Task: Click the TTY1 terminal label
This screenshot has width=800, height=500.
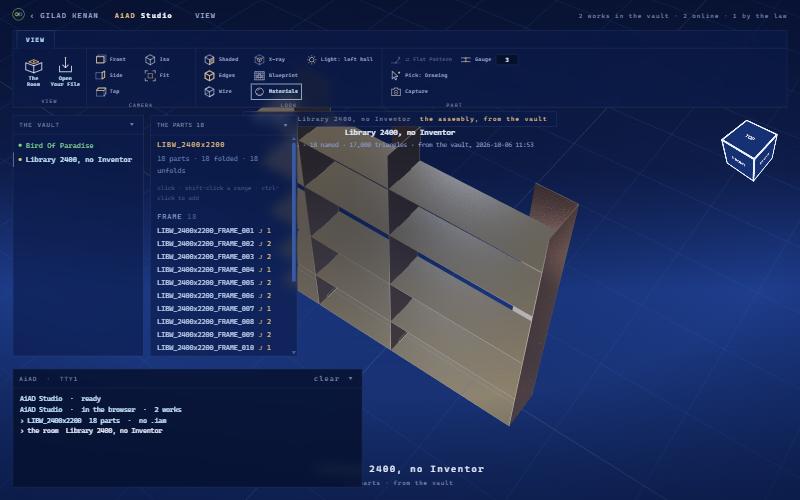Action: 68,379
